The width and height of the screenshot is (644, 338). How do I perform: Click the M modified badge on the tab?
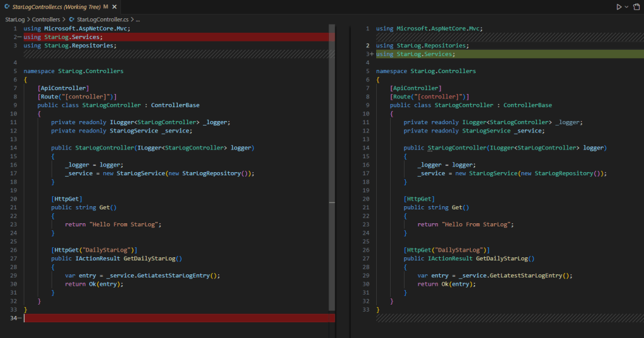point(106,6)
